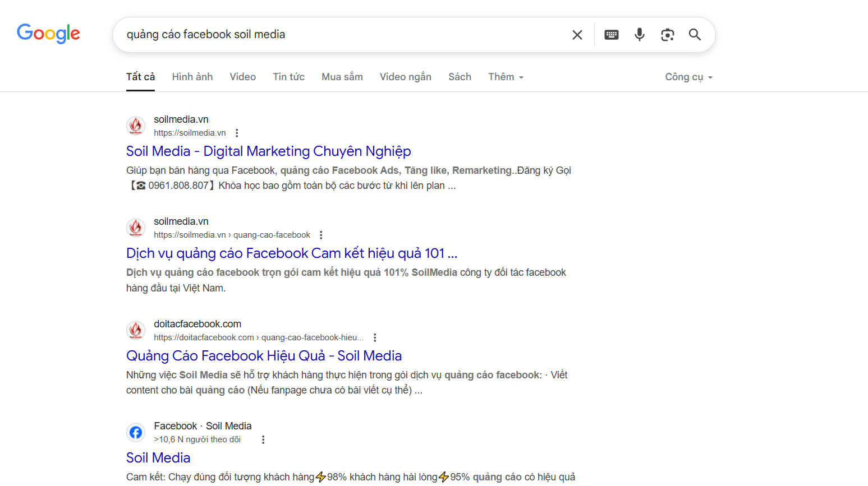Screen dimensions: 868x486
Task: Click the 10,6 N người theo dõi text
Action: click(198, 439)
